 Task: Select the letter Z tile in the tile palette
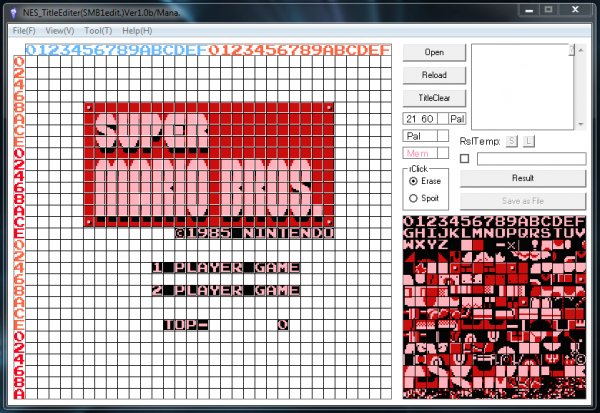443,244
